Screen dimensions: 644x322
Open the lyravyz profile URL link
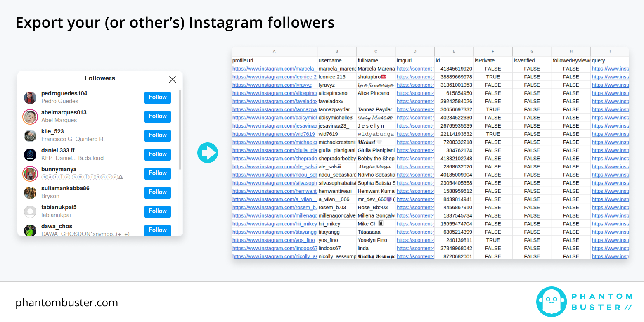[x=272, y=85]
